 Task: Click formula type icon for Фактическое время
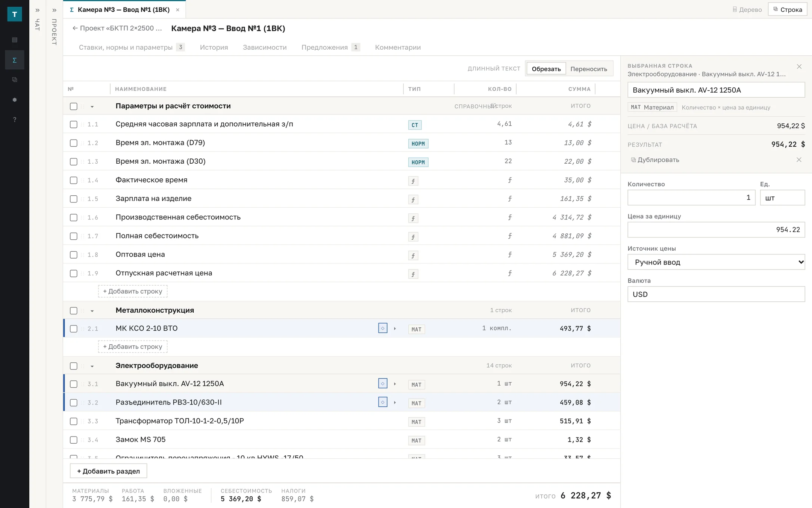413,181
